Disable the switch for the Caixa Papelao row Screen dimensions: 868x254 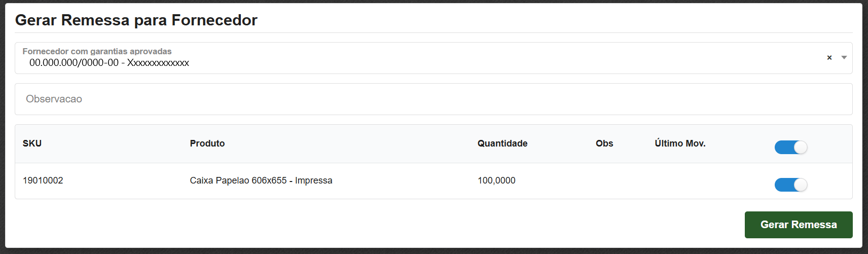[x=790, y=185]
